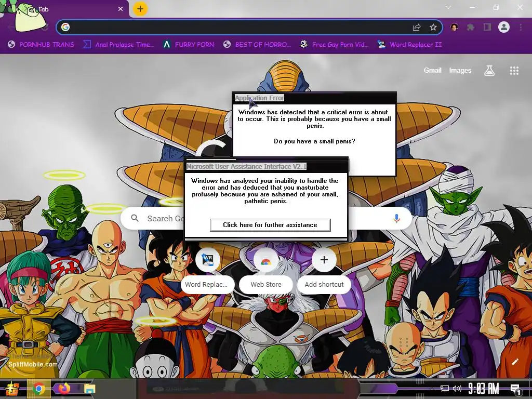Viewport: 532px width, 399px height.
Task: Open the Word Replac... shortcut tile
Action: 208,270
